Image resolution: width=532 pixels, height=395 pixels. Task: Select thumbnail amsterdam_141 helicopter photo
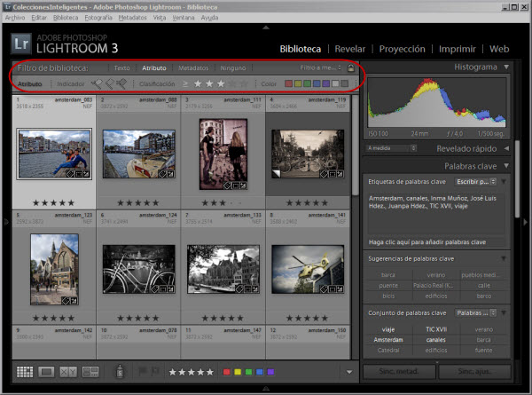308,269
